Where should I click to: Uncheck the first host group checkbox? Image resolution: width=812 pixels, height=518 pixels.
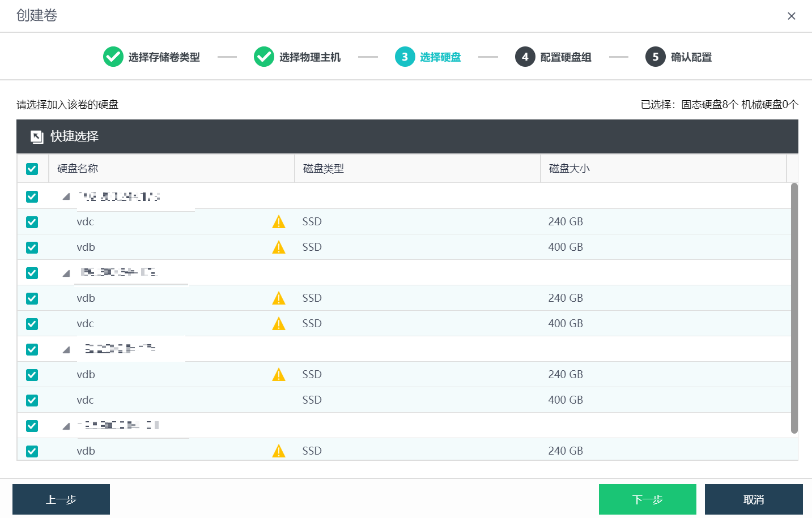click(32, 196)
